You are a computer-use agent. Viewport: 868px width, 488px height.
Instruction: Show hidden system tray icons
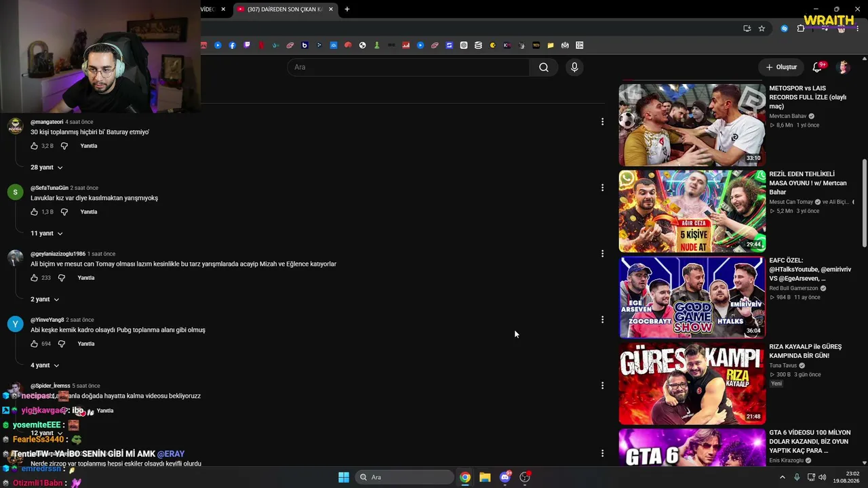coord(782,477)
